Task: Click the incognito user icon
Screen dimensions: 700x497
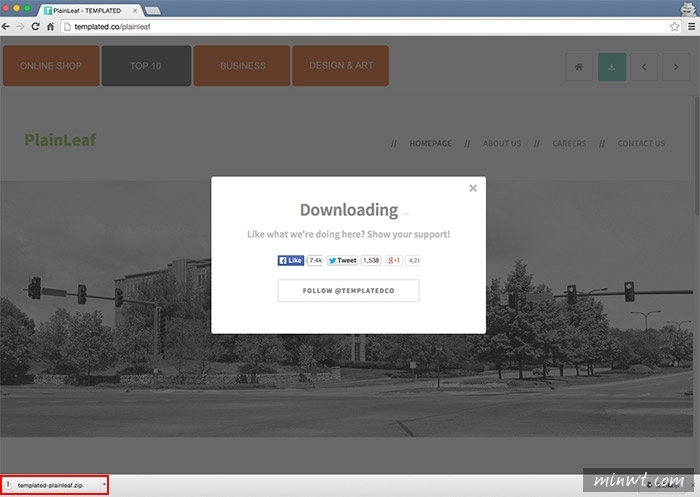Action: [x=688, y=9]
